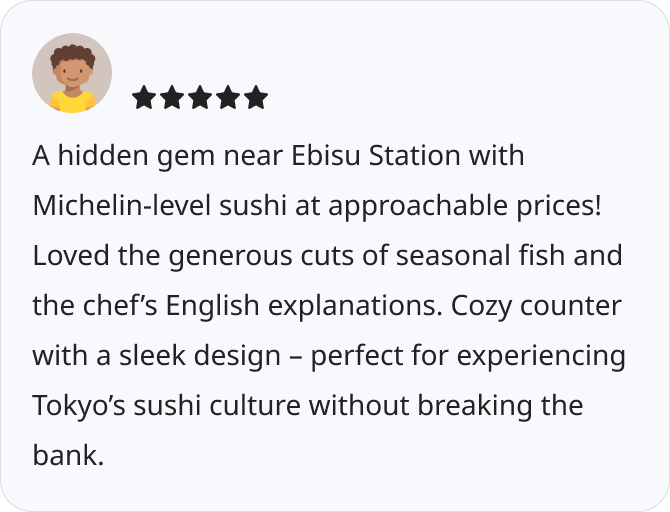
Task: Choose the fourth rating star
Action: click(x=228, y=97)
